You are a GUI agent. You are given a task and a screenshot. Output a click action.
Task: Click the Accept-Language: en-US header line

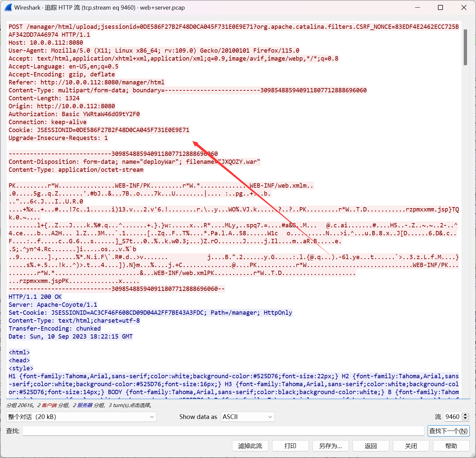coord(64,67)
